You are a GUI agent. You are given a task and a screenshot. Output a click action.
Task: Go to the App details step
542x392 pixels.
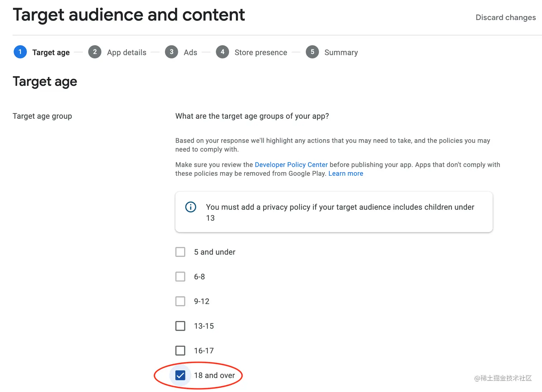click(127, 52)
